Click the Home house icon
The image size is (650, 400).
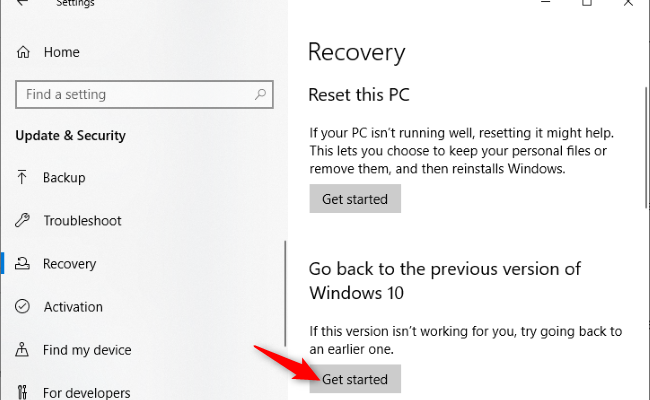coord(23,53)
